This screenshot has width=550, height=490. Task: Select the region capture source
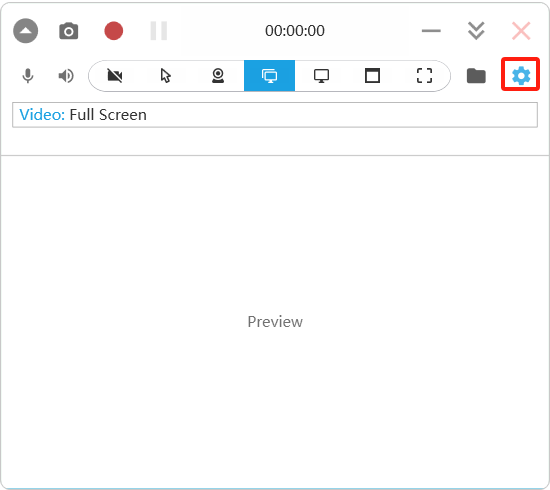coord(424,76)
